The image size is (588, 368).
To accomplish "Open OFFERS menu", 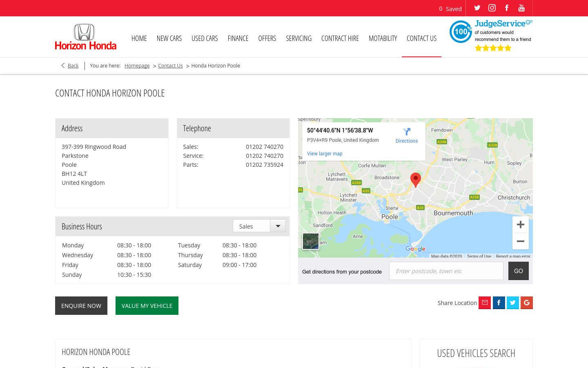I will [267, 38].
